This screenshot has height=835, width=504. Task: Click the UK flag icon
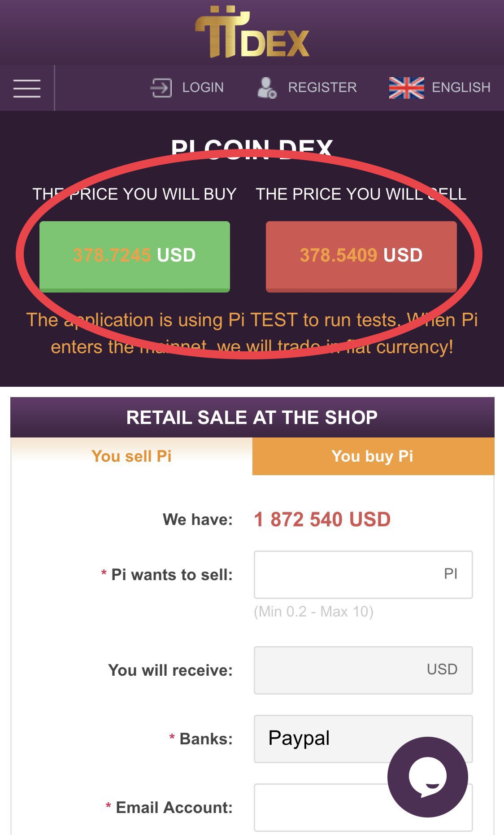click(x=406, y=87)
